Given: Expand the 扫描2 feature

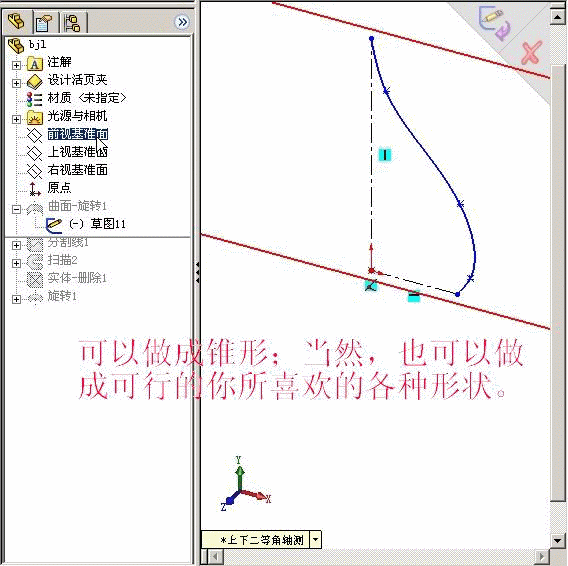Looking at the screenshot, I should tap(16, 263).
